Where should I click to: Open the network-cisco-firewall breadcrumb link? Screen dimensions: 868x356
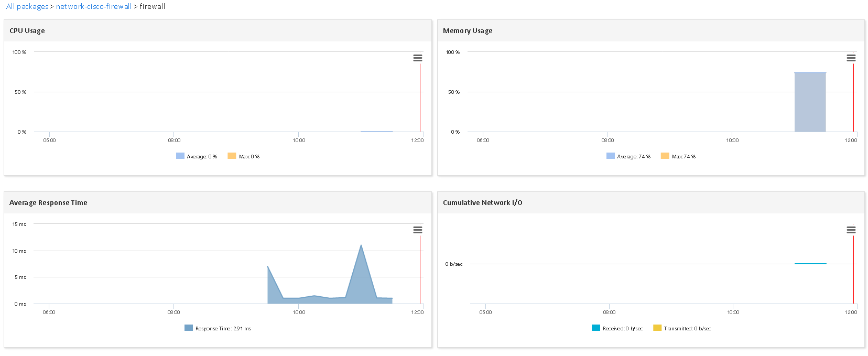coord(94,6)
